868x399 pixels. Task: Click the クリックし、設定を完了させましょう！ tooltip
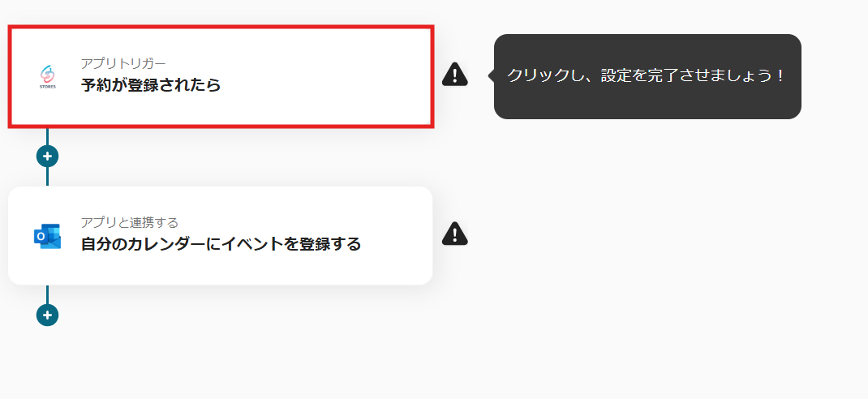647,76
